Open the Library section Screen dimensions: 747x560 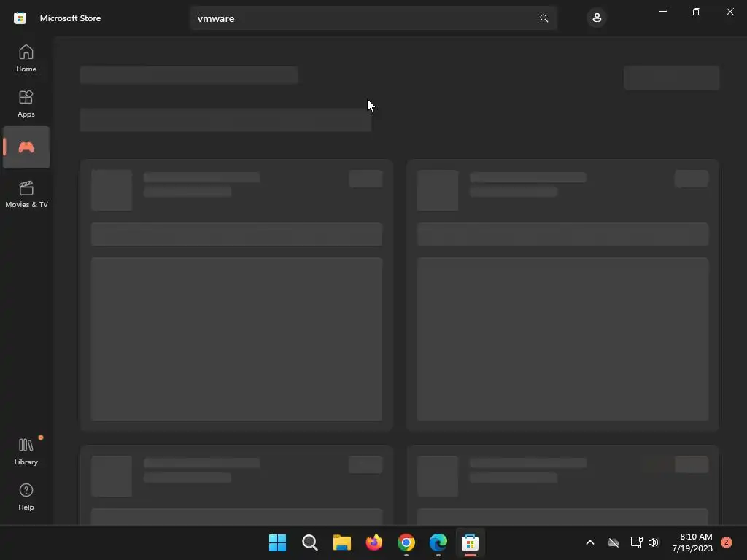[x=26, y=451]
